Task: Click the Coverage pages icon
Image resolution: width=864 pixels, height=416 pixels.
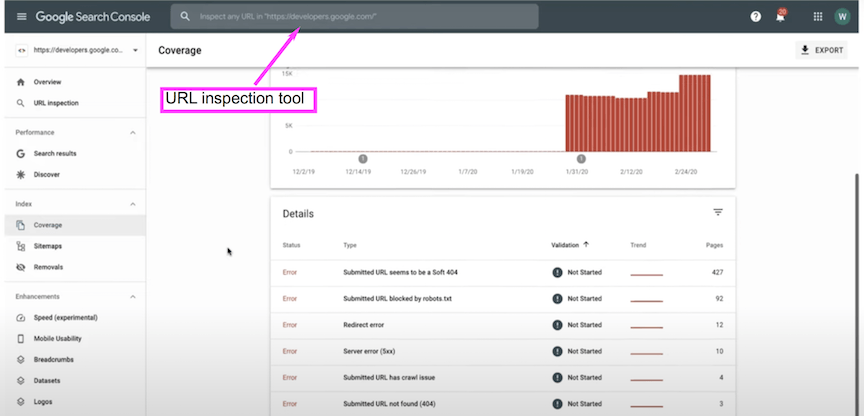Action: pos(21,225)
